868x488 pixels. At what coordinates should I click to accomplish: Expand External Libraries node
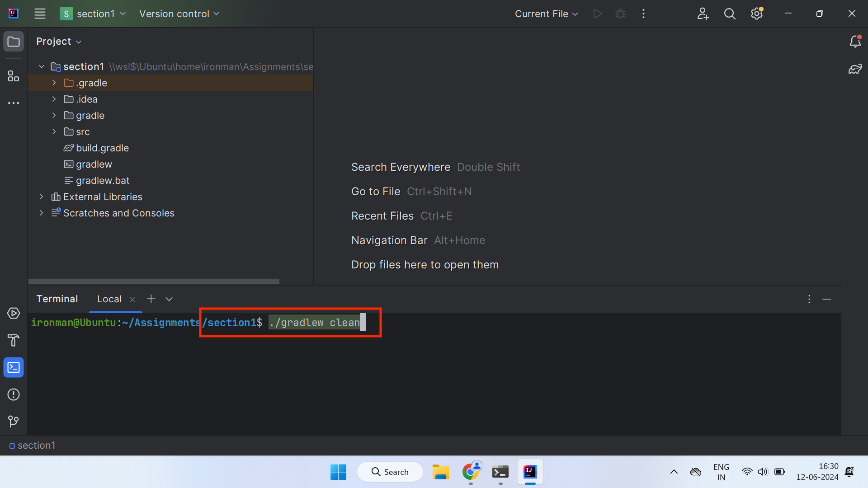42,197
